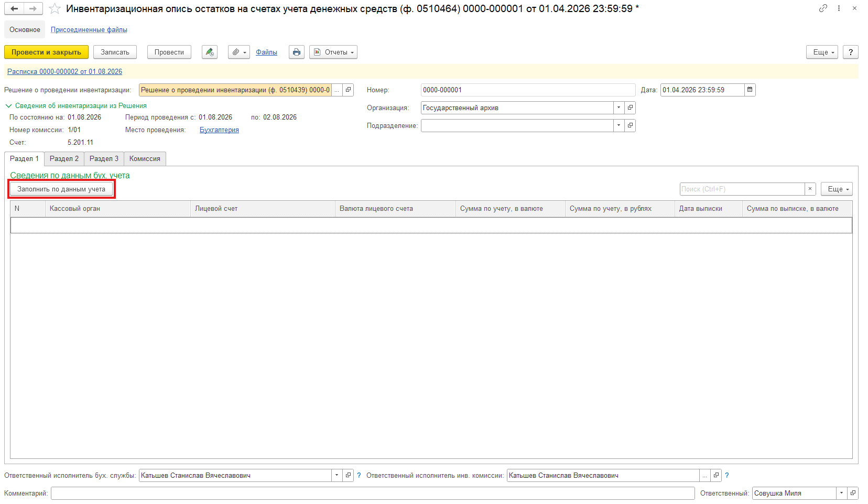Click Заполнить по данным учета button
The image size is (868, 504).
(61, 189)
